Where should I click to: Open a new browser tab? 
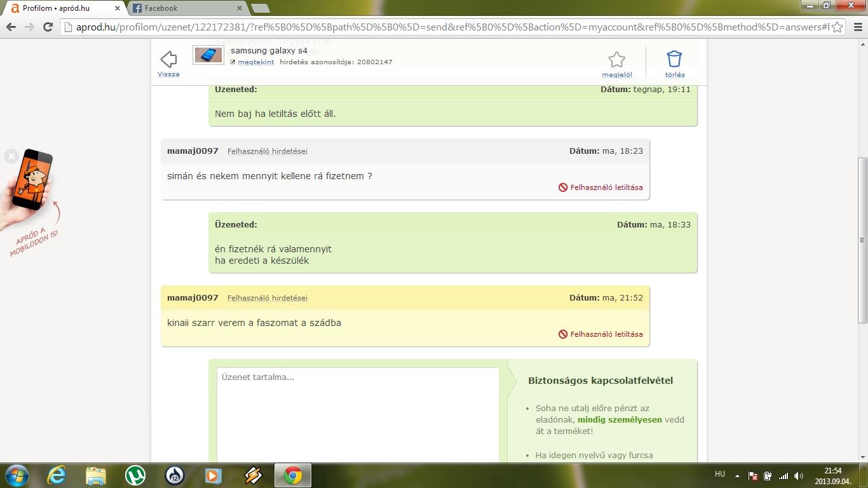261,8
